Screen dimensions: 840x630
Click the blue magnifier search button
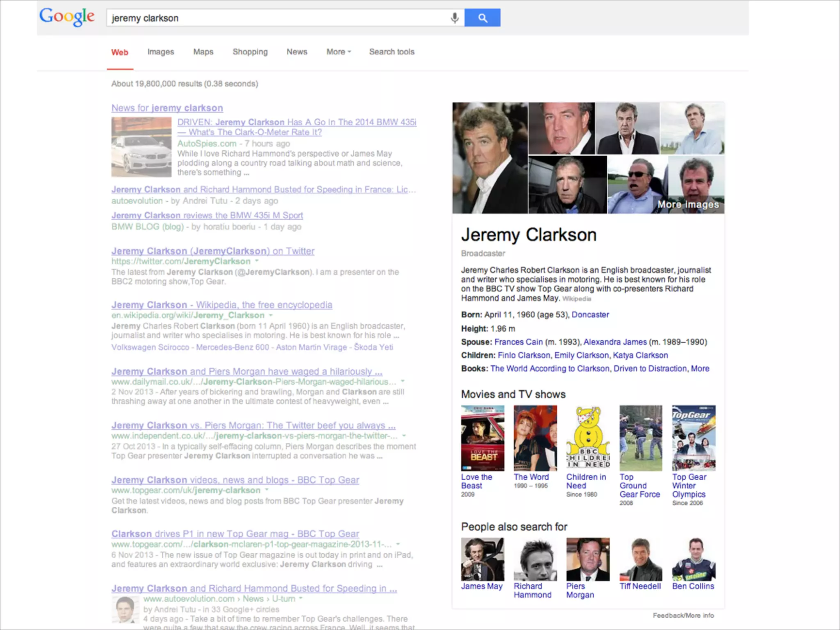tap(482, 18)
